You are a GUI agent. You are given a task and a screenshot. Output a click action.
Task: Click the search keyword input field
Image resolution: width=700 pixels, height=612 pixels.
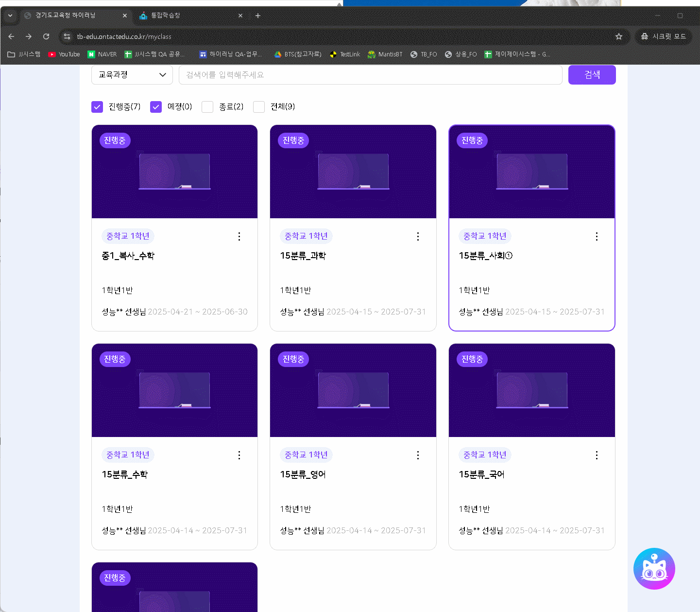(370, 75)
